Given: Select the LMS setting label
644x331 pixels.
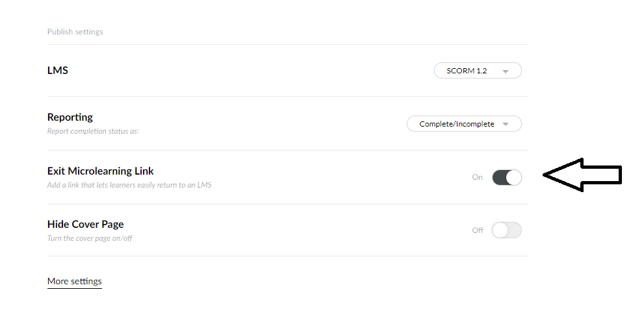Looking at the screenshot, I should click(x=58, y=70).
